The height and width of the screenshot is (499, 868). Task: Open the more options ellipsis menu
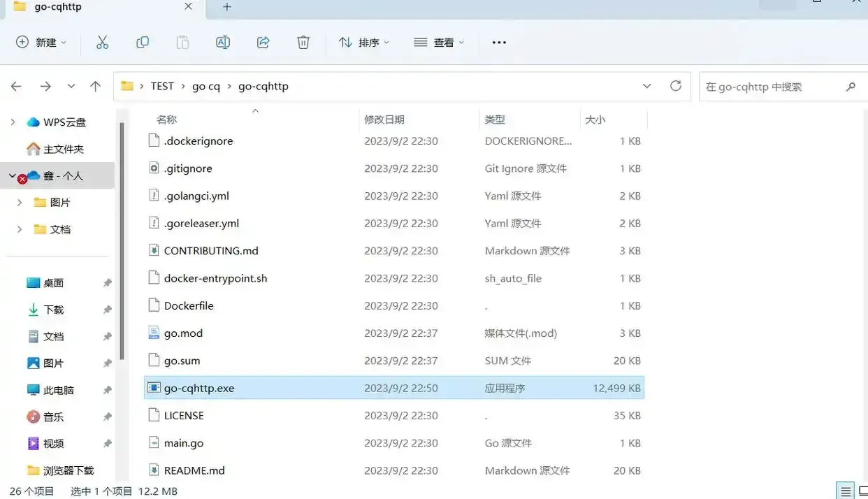point(499,43)
